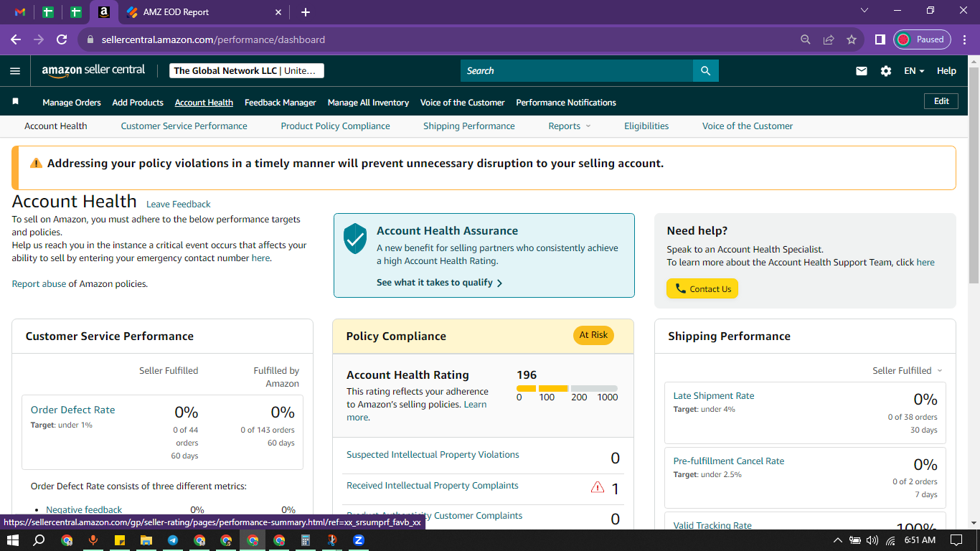
Task: Open Performance Notifications in favorites bar
Action: tap(566, 103)
